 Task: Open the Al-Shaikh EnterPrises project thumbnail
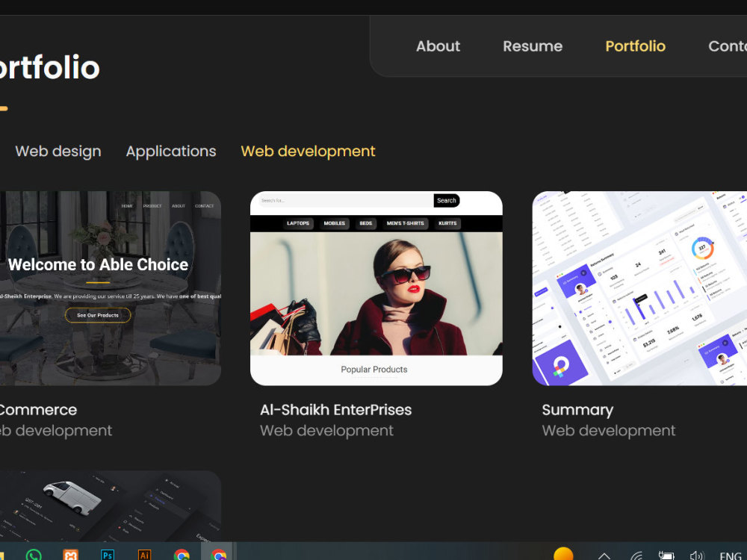point(376,288)
